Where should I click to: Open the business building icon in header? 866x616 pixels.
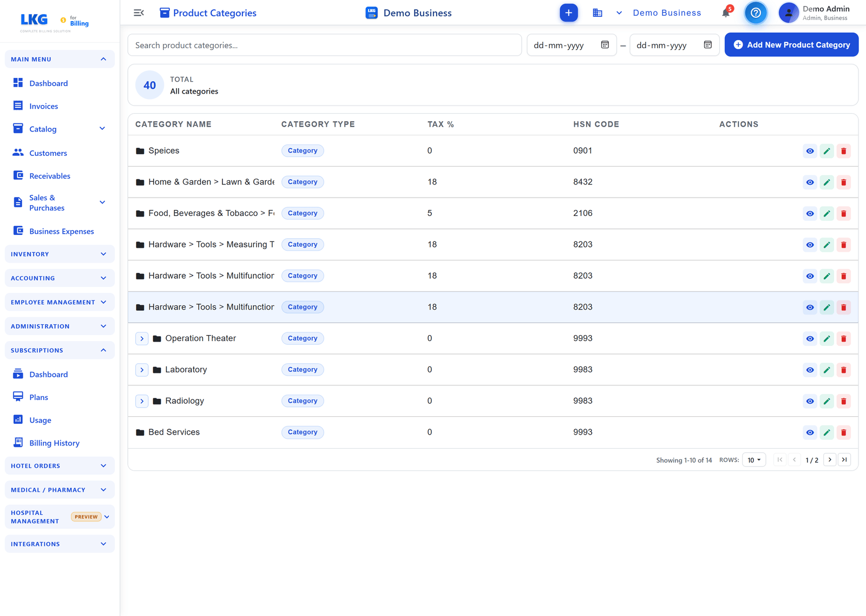click(598, 12)
